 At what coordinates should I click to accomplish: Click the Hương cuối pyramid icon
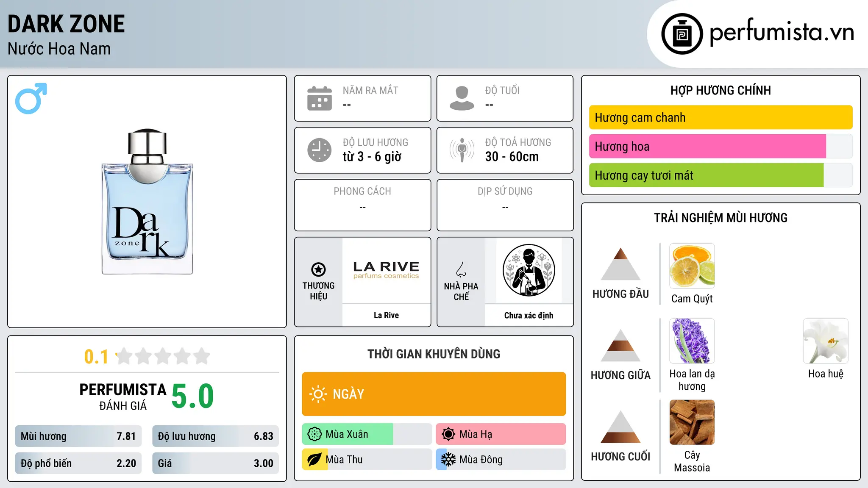tap(620, 427)
